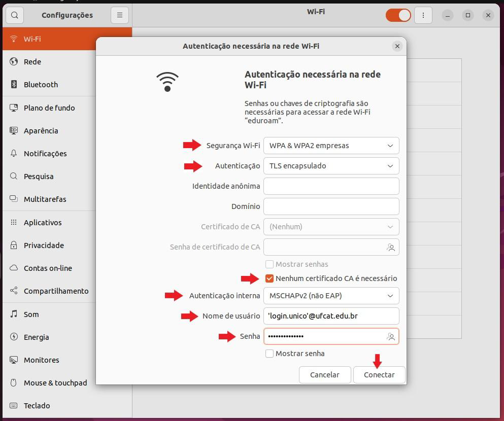The image size is (504, 421).
Task: Click the Conectar button
Action: click(379, 375)
